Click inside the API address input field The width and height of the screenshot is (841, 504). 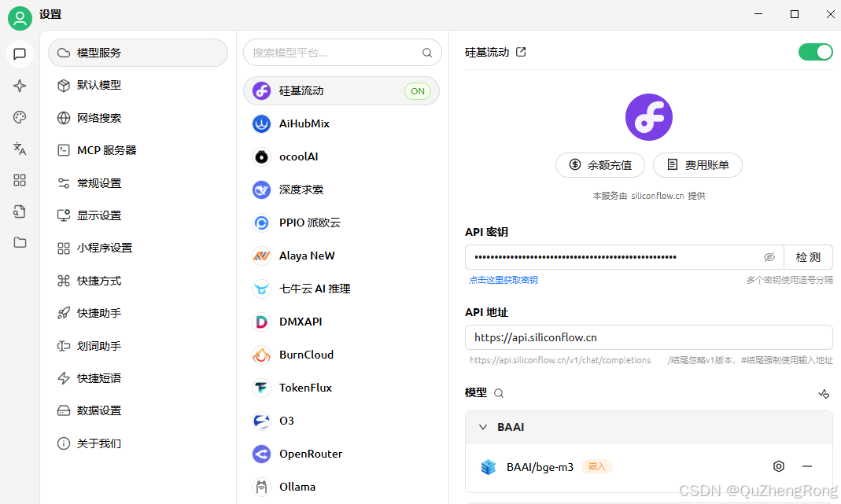648,337
